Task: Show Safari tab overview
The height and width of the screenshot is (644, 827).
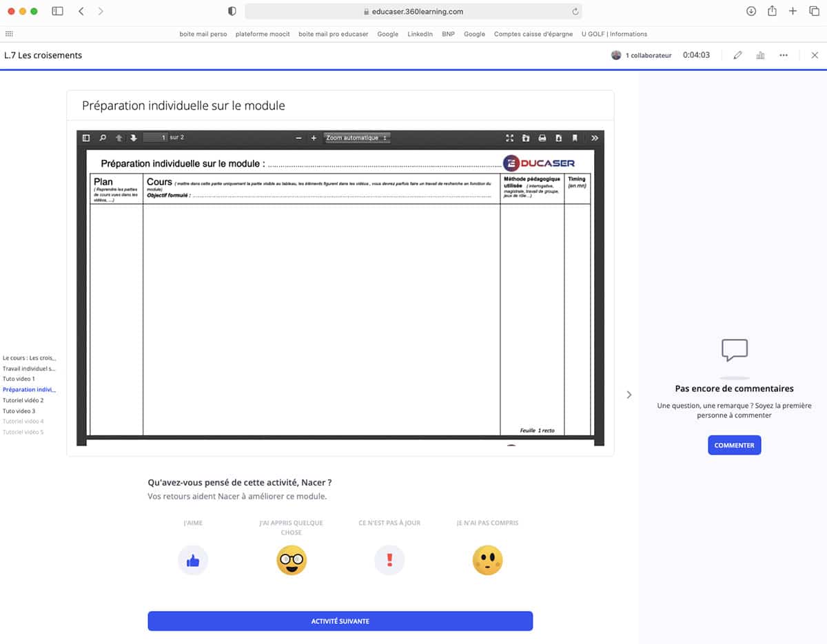Action: click(814, 11)
